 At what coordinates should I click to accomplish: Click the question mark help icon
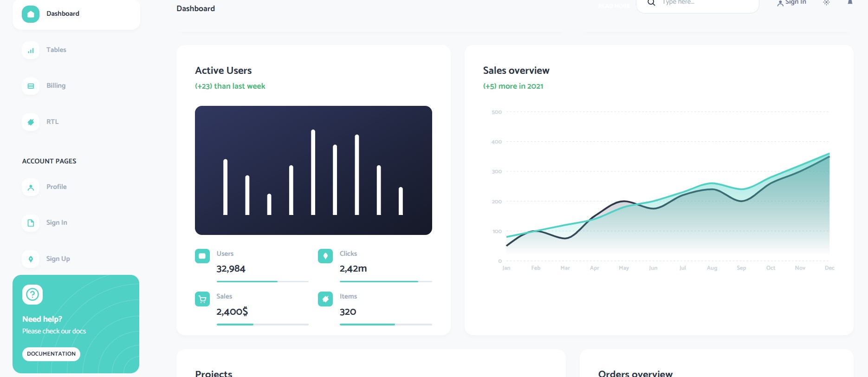pyautogui.click(x=32, y=294)
